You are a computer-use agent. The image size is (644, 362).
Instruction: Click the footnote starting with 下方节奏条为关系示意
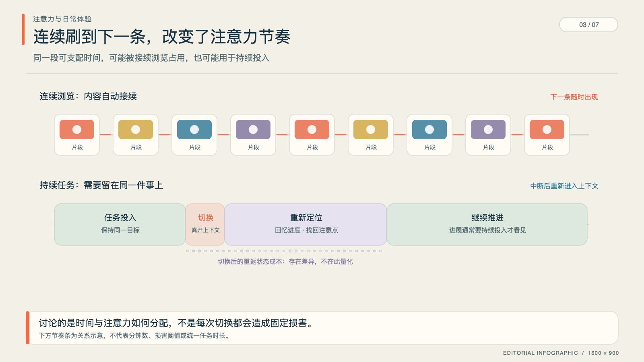(x=135, y=335)
